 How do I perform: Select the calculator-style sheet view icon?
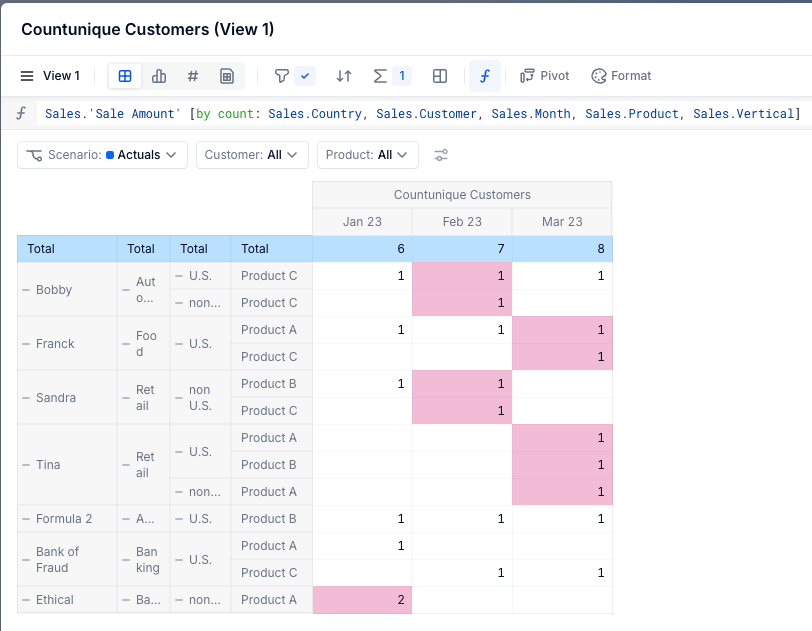tap(227, 76)
